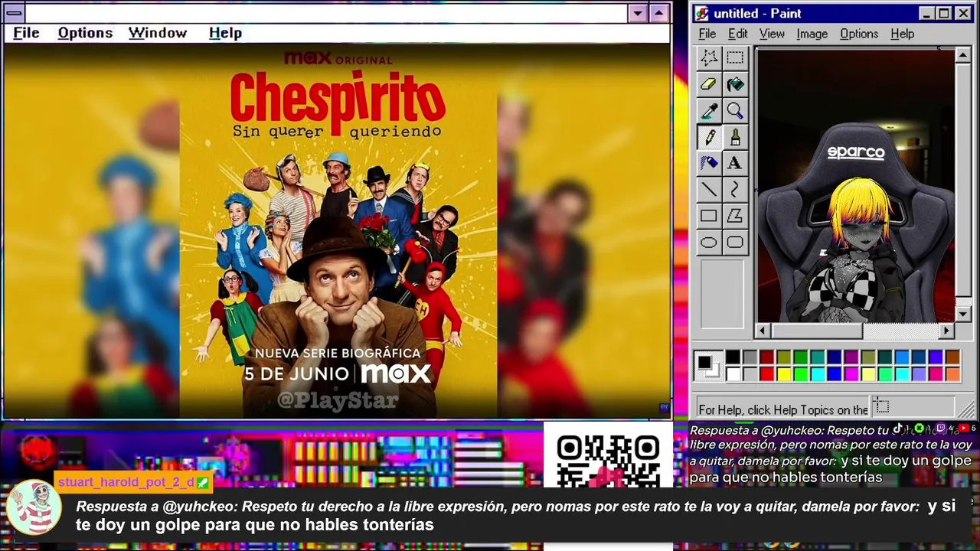Choose the straight Line tool
The width and height of the screenshot is (980, 551).
[x=709, y=190]
